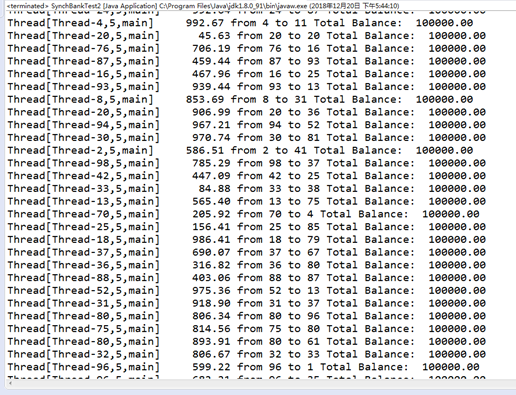The image size is (516, 395).
Task: Click the value 986.41 in the Thread-18 row
Action: (x=211, y=240)
